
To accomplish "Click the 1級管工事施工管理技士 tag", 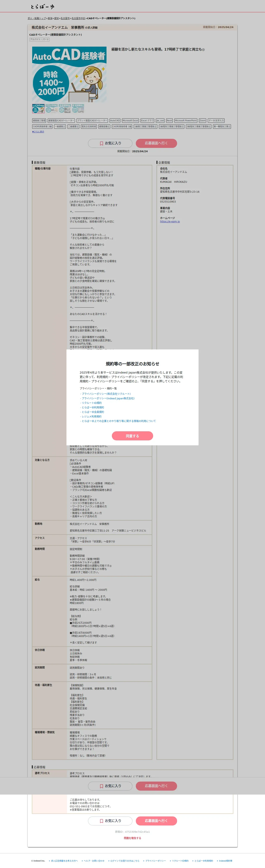I will coord(146,126).
